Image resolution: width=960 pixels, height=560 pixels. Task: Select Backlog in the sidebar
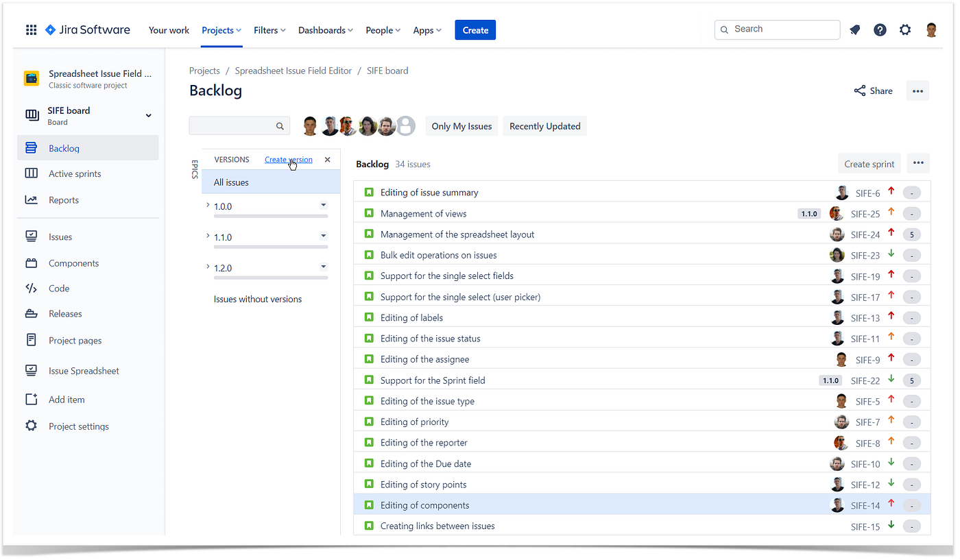[88, 148]
